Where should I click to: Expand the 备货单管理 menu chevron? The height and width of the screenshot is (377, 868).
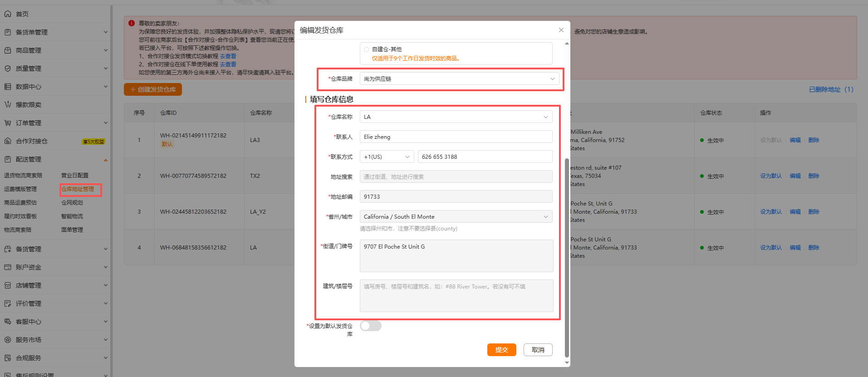click(106, 32)
